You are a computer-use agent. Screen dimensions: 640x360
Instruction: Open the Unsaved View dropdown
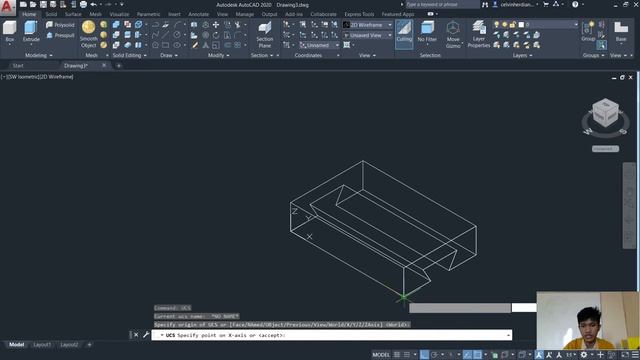click(x=367, y=36)
